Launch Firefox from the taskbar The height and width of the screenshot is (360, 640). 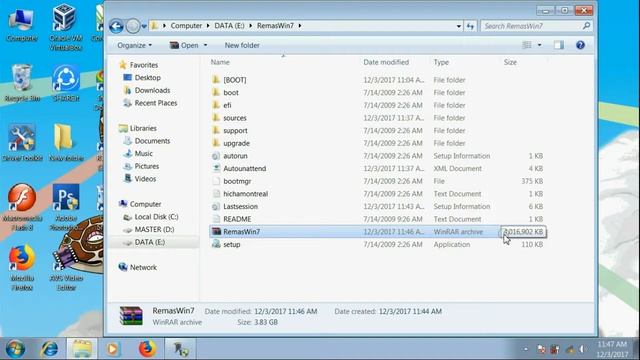(147, 349)
